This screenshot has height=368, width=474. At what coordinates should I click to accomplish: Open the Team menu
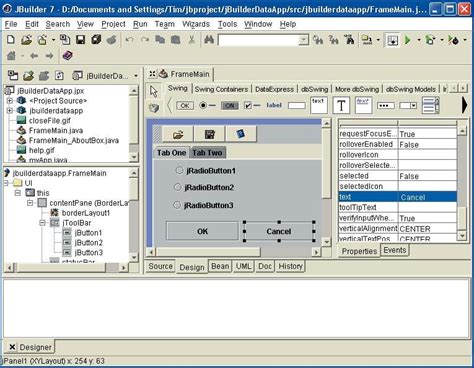(x=165, y=24)
